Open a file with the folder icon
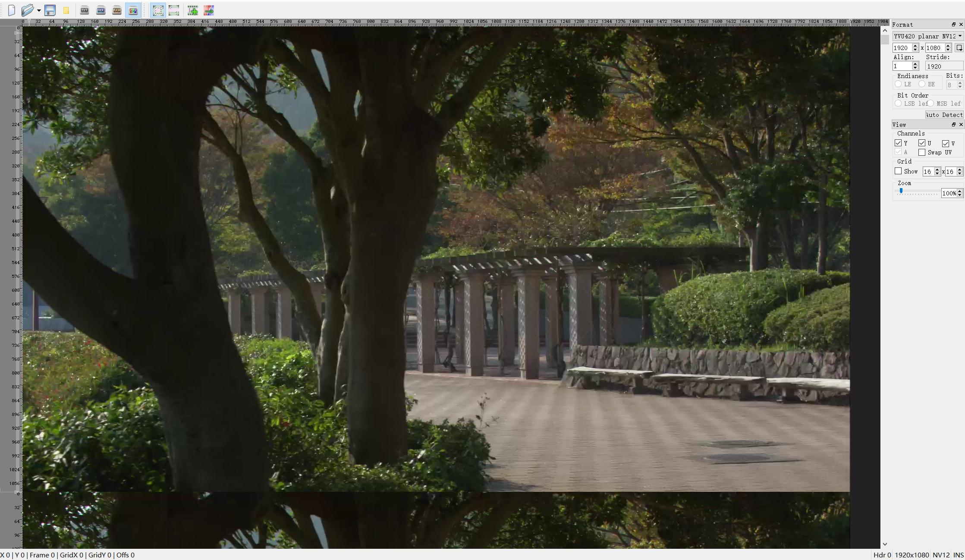 tap(28, 10)
